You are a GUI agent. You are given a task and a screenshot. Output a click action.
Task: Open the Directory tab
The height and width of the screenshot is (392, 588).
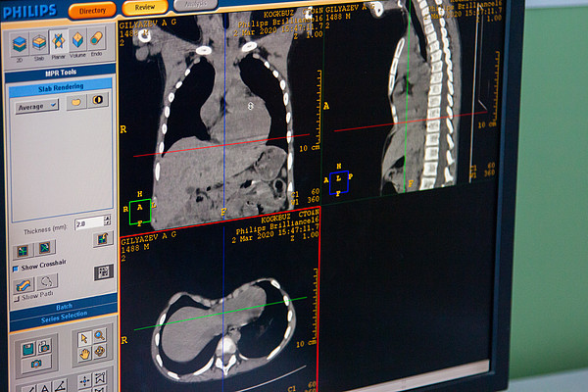click(x=92, y=11)
